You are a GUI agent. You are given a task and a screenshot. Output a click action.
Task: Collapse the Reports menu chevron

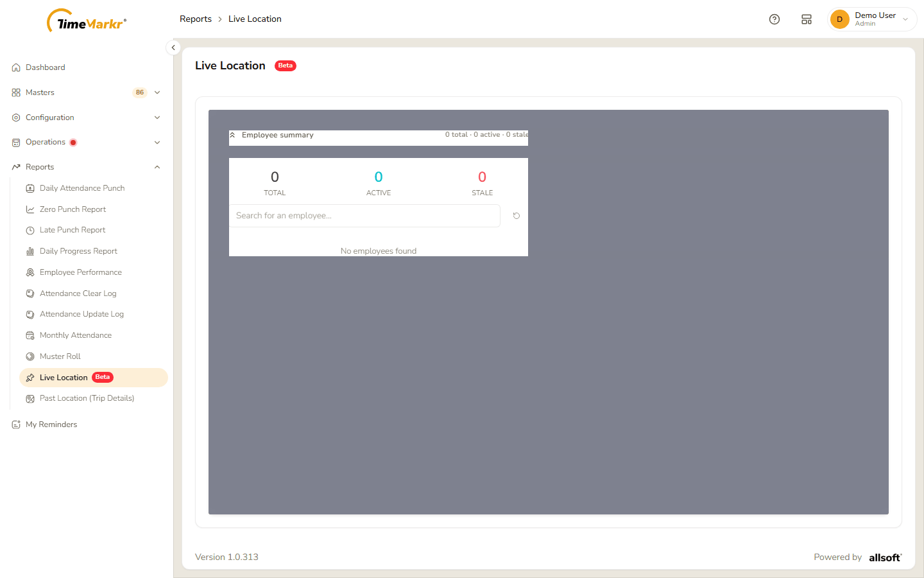click(157, 167)
